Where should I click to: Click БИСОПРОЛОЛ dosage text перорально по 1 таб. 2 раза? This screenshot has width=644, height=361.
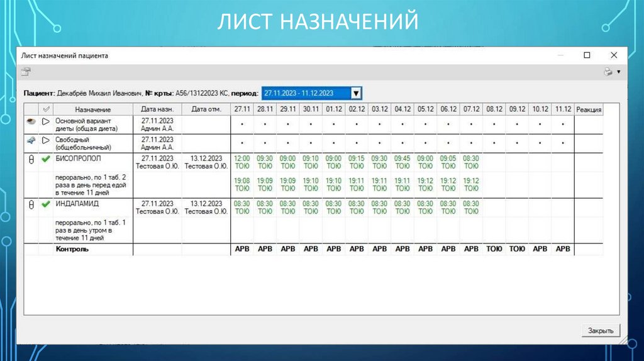tap(91, 185)
